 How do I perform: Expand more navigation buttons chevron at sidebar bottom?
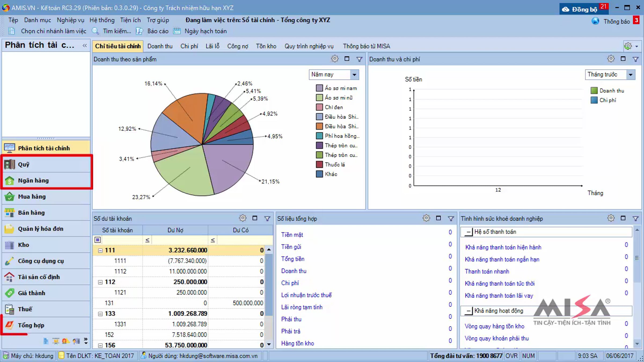[86, 341]
